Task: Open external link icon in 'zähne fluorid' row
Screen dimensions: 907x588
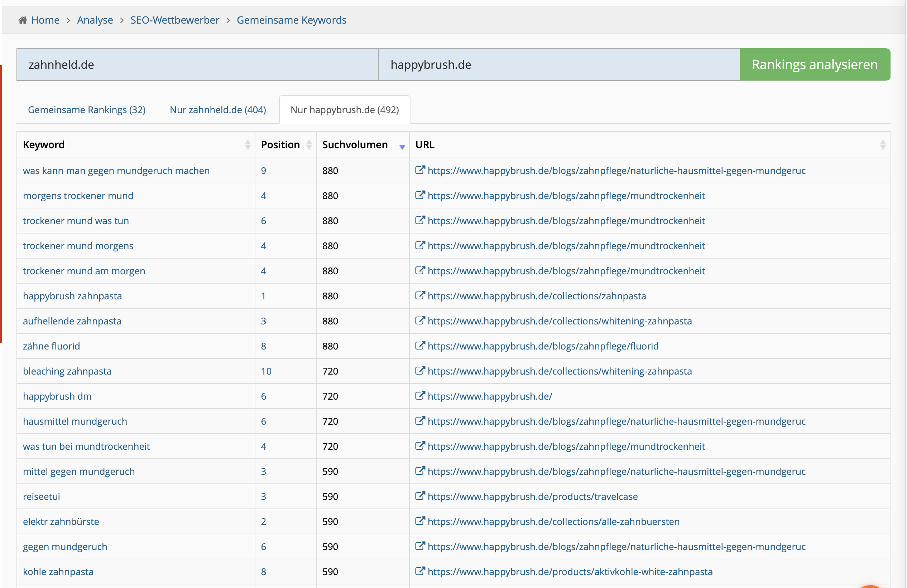Action: tap(420, 346)
